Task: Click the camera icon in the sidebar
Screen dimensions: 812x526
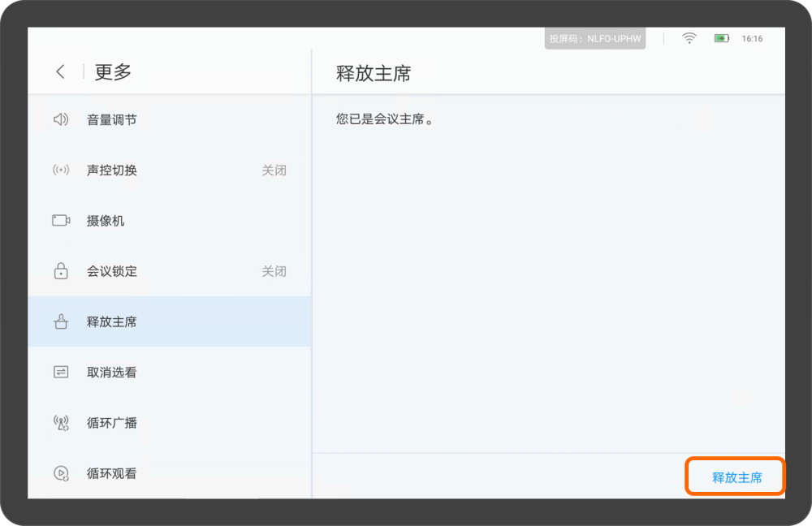Action: (x=60, y=220)
